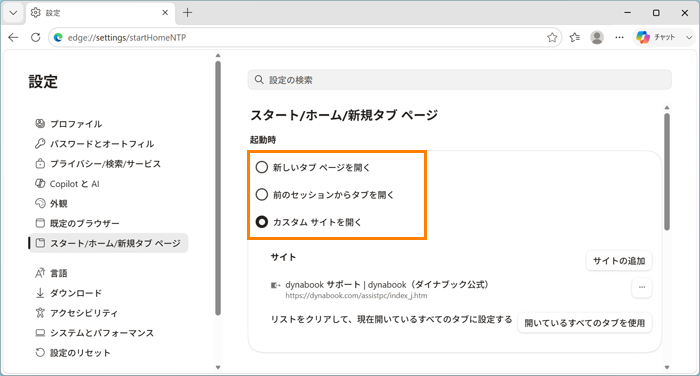Click the site information icon in address bar
The height and width of the screenshot is (376, 700).
tap(58, 38)
